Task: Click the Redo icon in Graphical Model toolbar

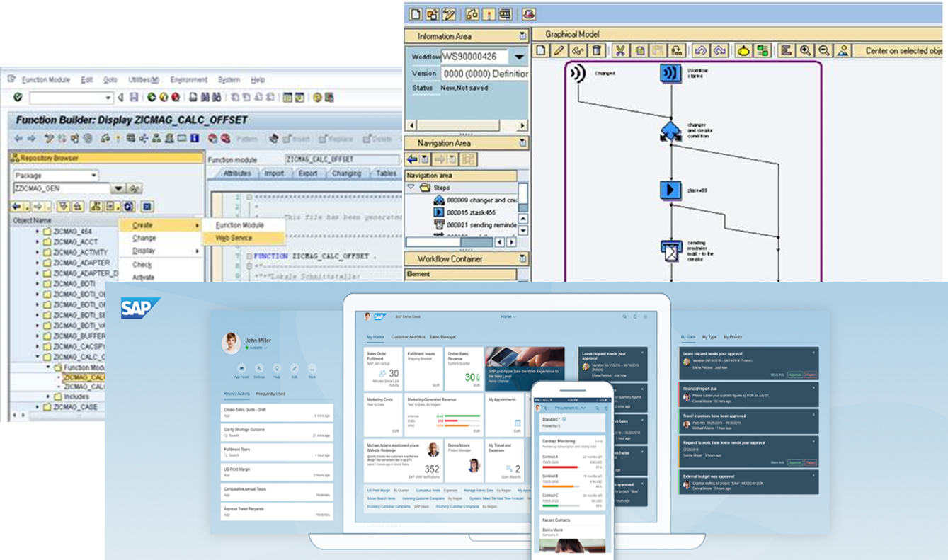Action: pyautogui.click(x=719, y=50)
